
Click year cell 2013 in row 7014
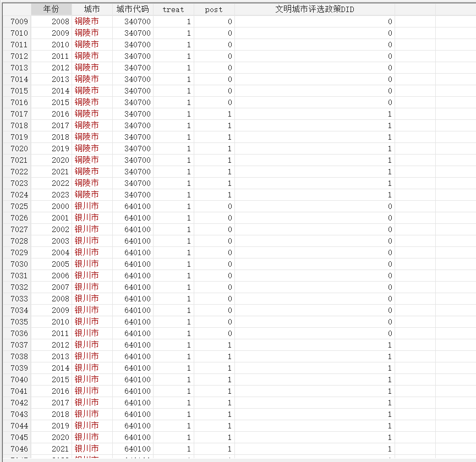click(51, 79)
